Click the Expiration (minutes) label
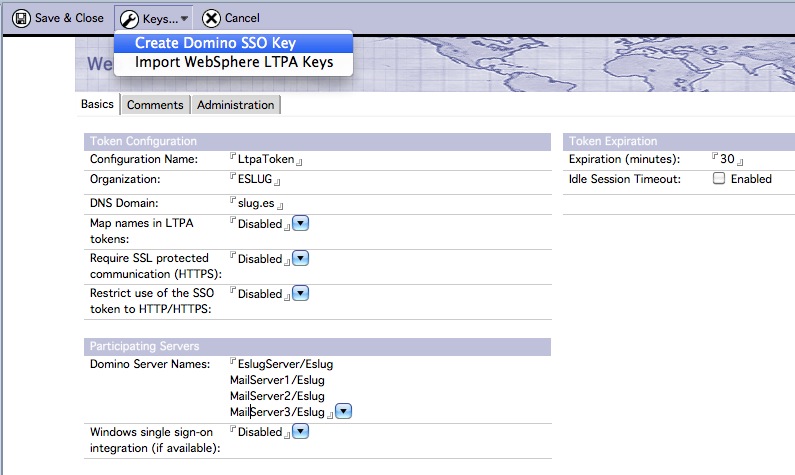 [x=624, y=159]
